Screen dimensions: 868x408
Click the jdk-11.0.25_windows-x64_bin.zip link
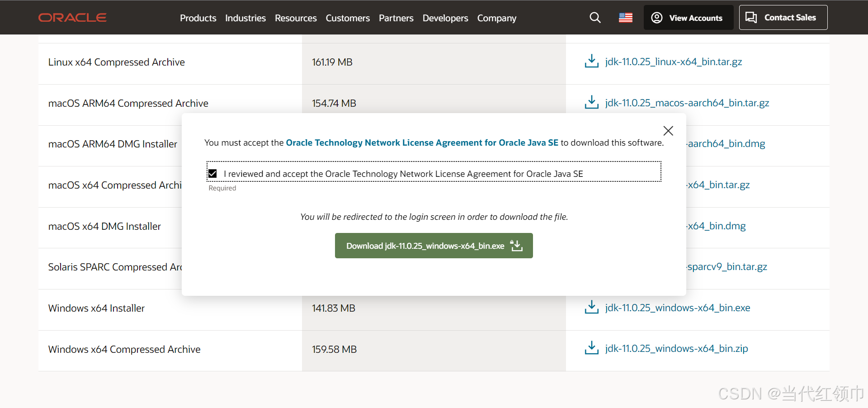677,348
